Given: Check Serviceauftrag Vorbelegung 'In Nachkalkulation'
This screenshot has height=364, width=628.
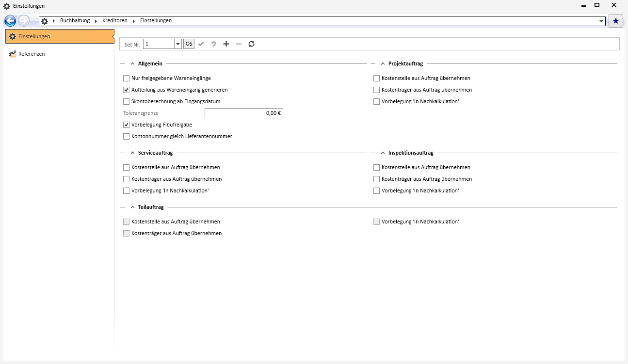Looking at the screenshot, I should (x=127, y=190).
